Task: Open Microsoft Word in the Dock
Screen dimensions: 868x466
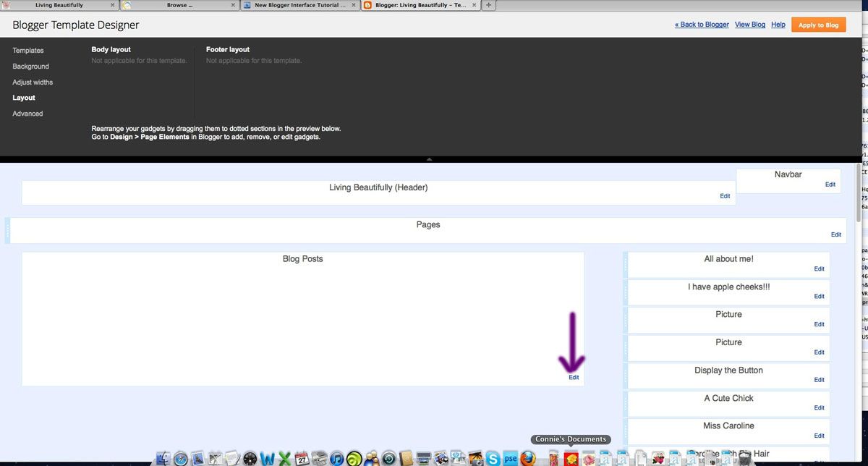Action: 268,459
